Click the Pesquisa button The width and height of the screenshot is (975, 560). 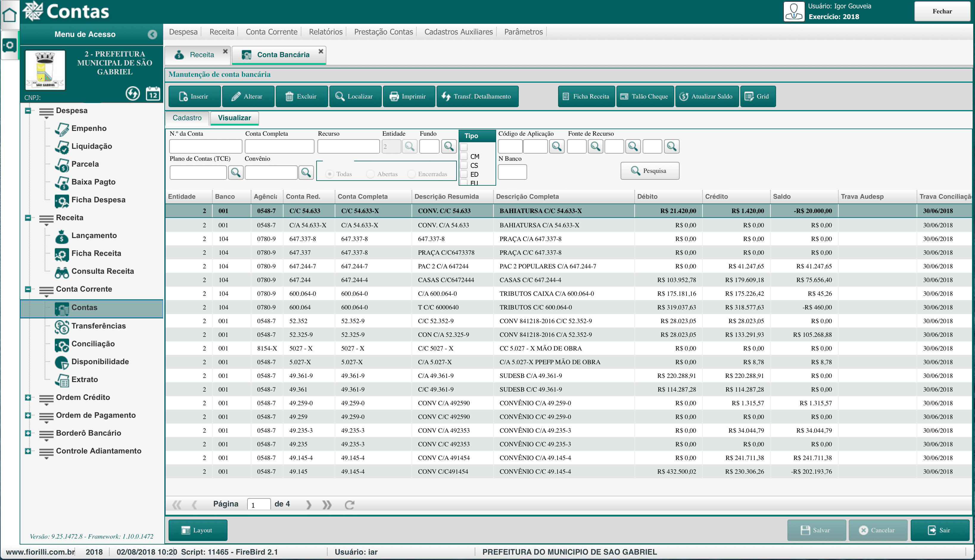[x=650, y=171]
